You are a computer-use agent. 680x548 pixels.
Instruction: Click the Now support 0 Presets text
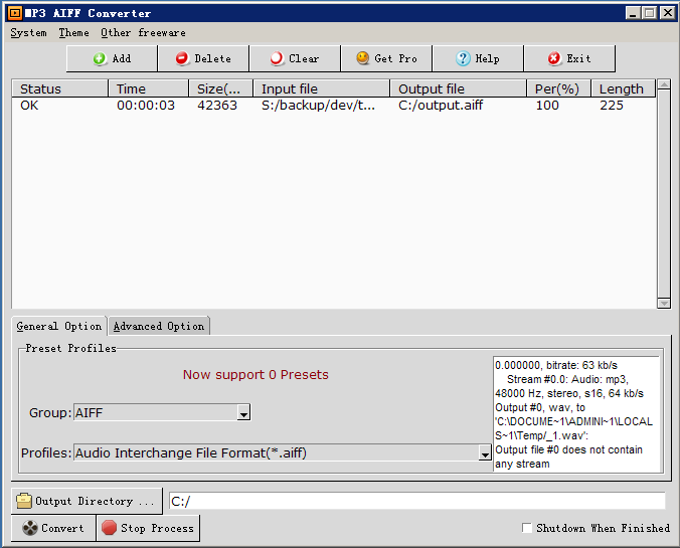tap(255, 375)
